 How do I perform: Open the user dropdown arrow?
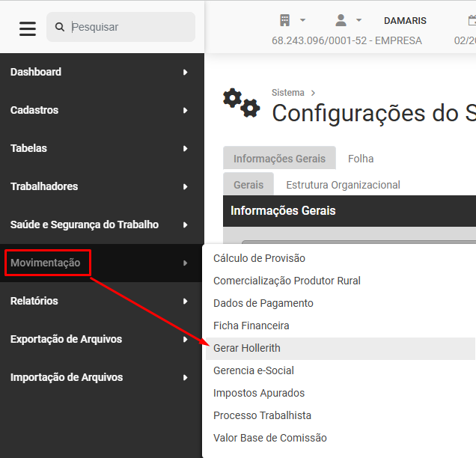[358, 20]
